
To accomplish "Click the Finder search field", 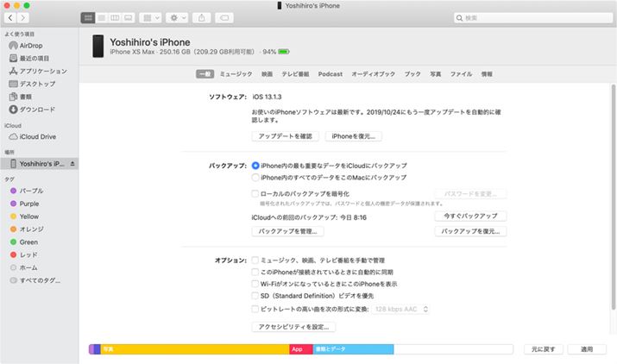I will tap(533, 18).
